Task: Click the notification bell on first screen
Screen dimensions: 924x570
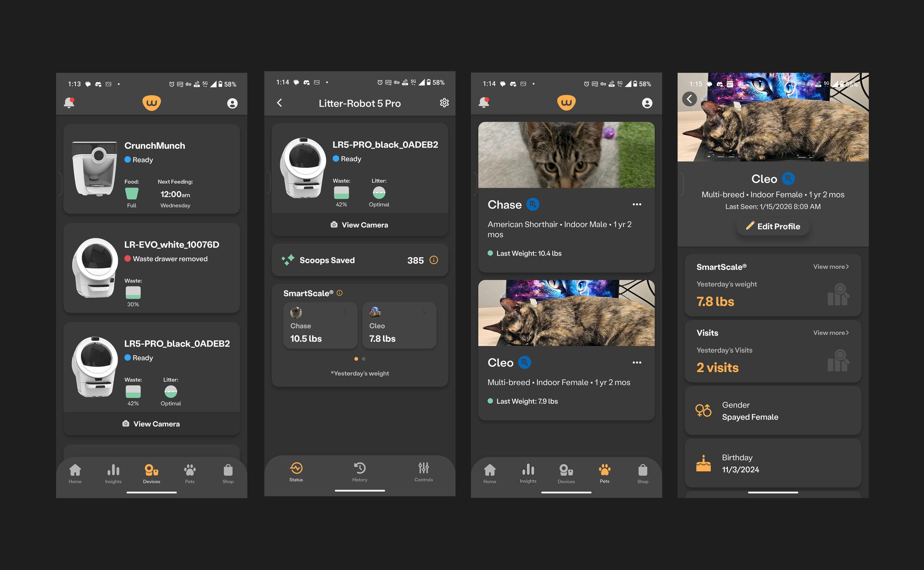Action: click(x=69, y=102)
